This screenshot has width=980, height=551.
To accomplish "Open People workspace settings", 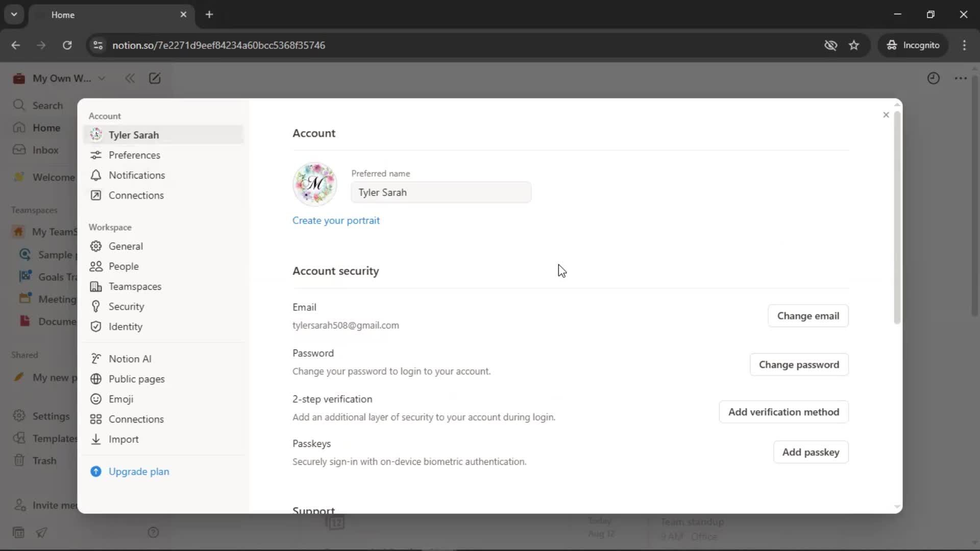I will 163,266.
